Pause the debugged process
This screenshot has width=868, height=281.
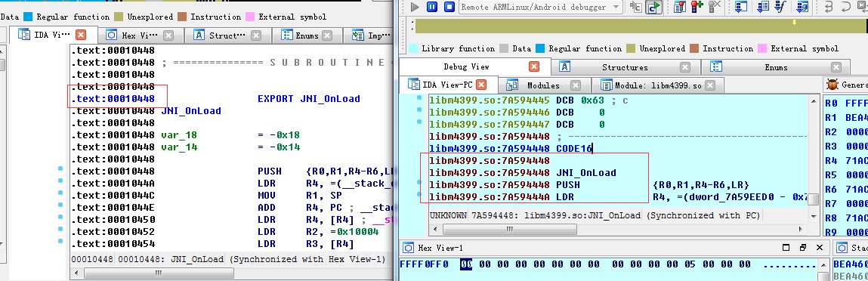pos(432,7)
